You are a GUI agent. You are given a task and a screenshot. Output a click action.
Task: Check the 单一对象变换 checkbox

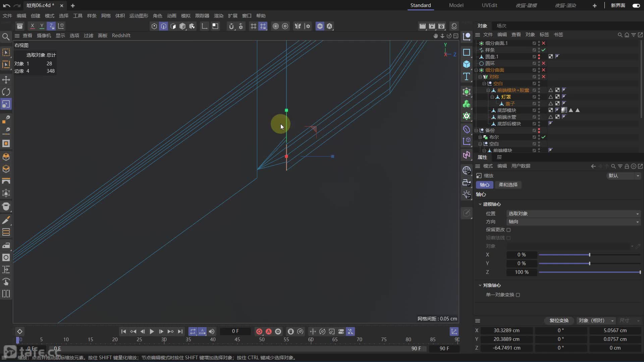pyautogui.click(x=518, y=295)
